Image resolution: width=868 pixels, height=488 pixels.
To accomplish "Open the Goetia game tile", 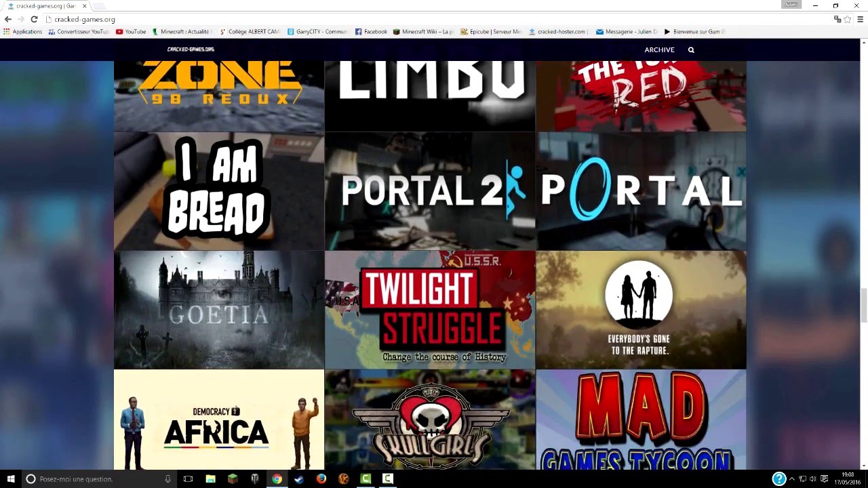I will (x=219, y=310).
